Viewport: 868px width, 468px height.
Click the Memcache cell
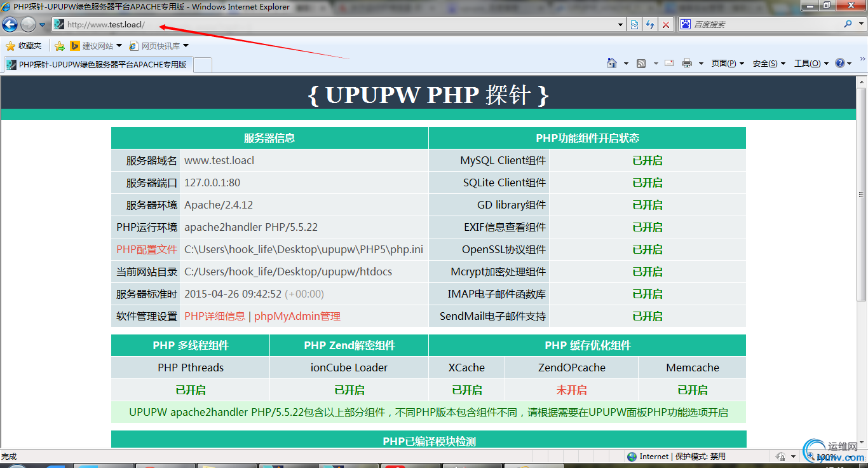pyautogui.click(x=693, y=368)
